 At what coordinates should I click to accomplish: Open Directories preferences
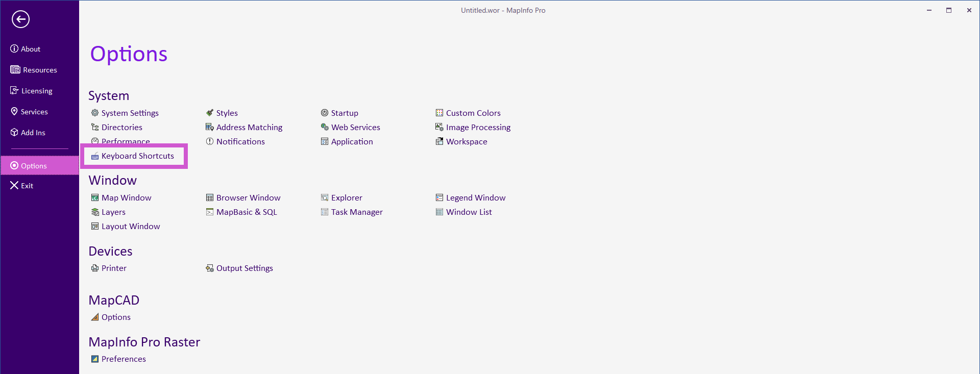(x=122, y=127)
